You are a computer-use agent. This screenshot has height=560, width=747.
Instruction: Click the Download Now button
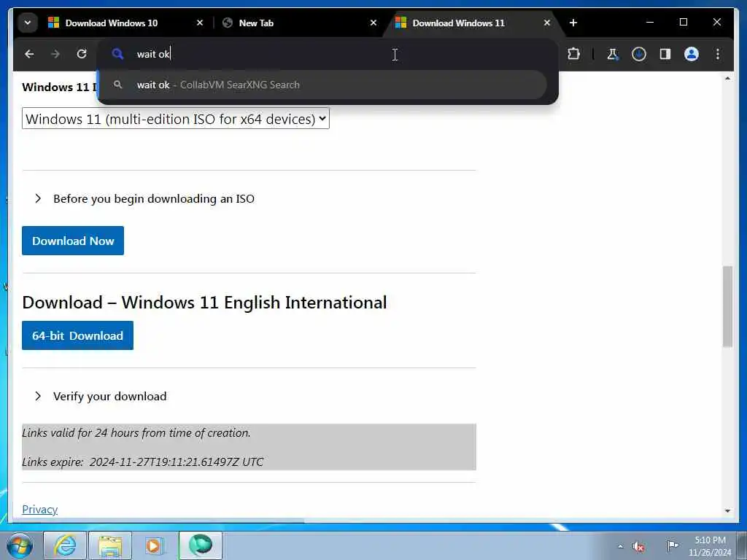73,241
